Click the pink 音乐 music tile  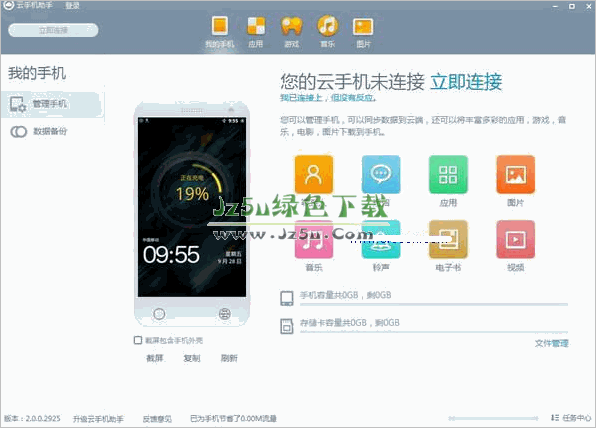click(314, 239)
